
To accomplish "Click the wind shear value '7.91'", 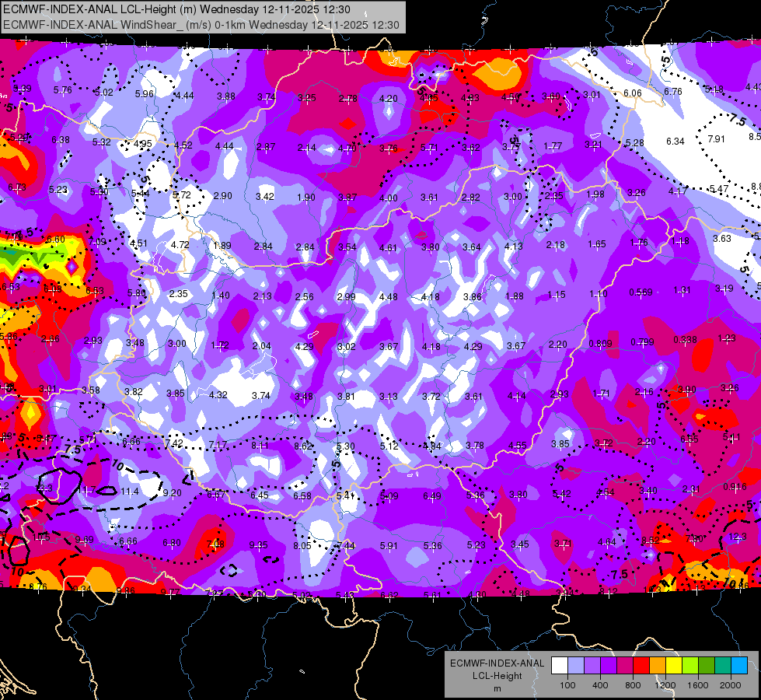I will (717, 139).
